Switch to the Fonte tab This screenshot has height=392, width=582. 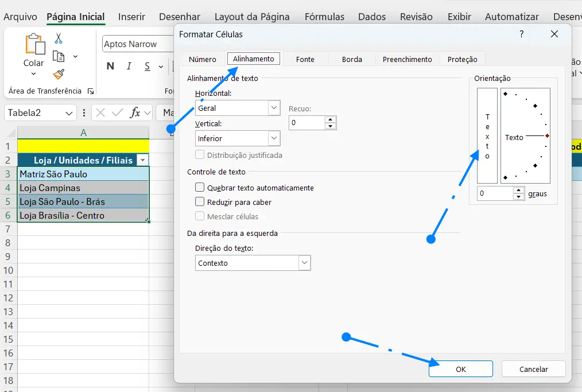[x=305, y=59]
